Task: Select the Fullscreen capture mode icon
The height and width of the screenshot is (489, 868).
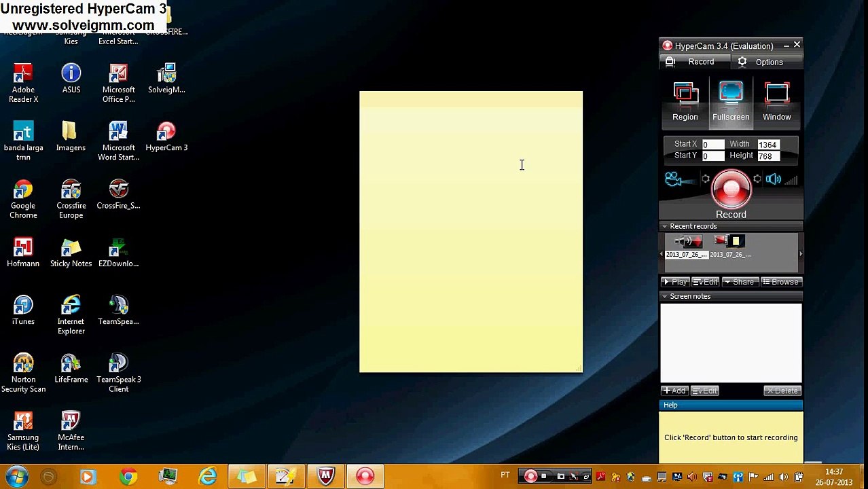Action: pyautogui.click(x=731, y=102)
